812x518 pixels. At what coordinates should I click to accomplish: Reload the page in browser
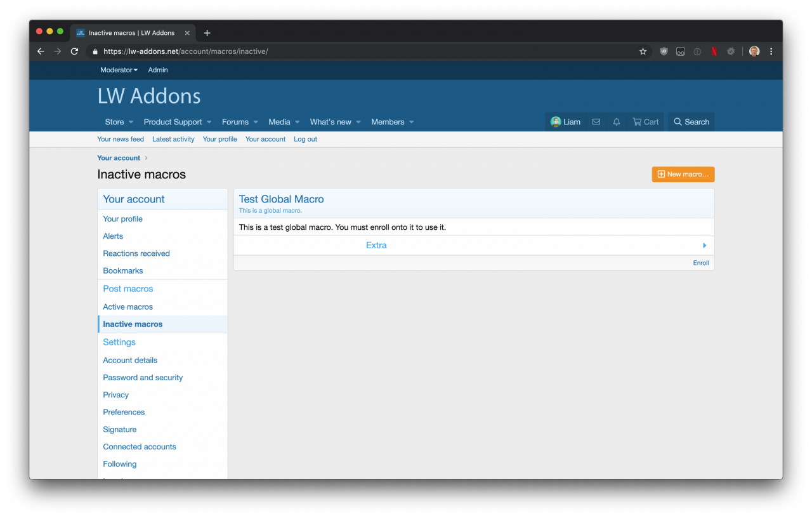click(74, 51)
